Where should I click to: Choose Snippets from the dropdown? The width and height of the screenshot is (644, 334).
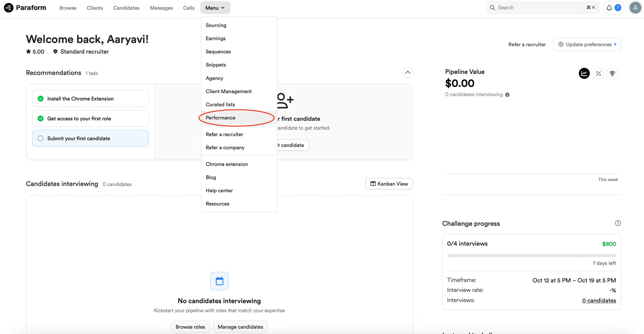tap(239, 65)
